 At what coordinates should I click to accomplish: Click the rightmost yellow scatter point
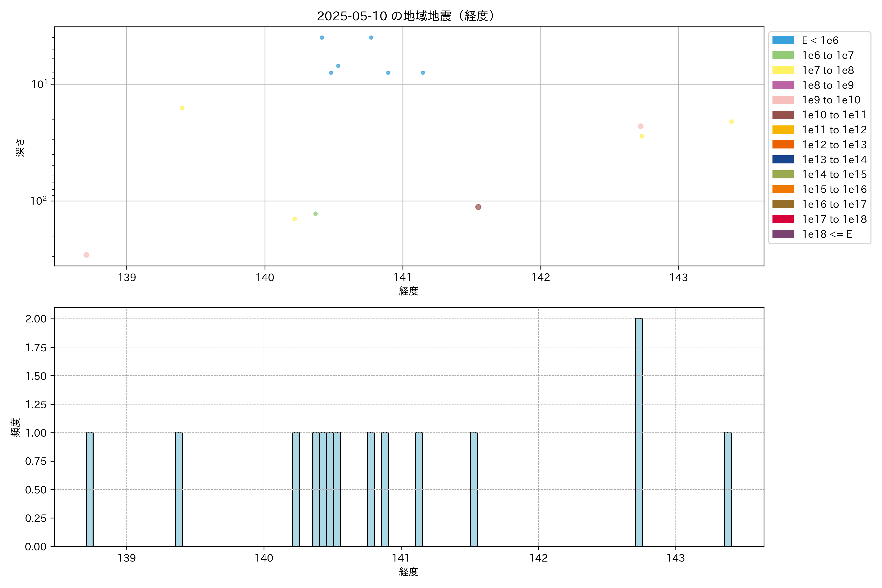[731, 122]
